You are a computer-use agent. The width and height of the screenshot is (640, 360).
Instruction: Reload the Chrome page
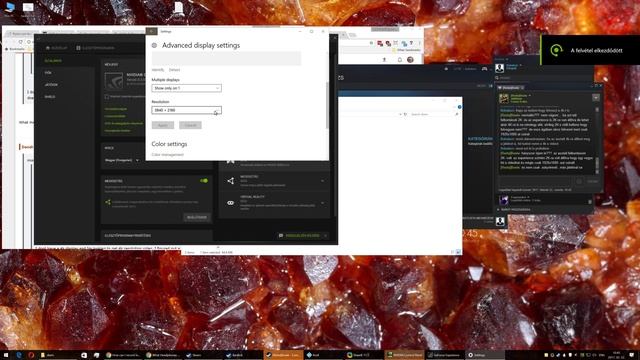[x=20, y=42]
